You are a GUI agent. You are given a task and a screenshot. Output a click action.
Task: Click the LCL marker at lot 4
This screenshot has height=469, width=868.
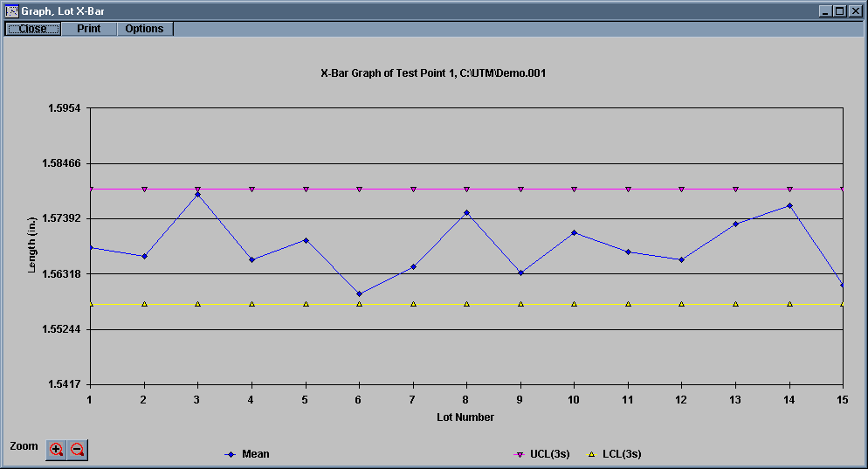(x=251, y=304)
